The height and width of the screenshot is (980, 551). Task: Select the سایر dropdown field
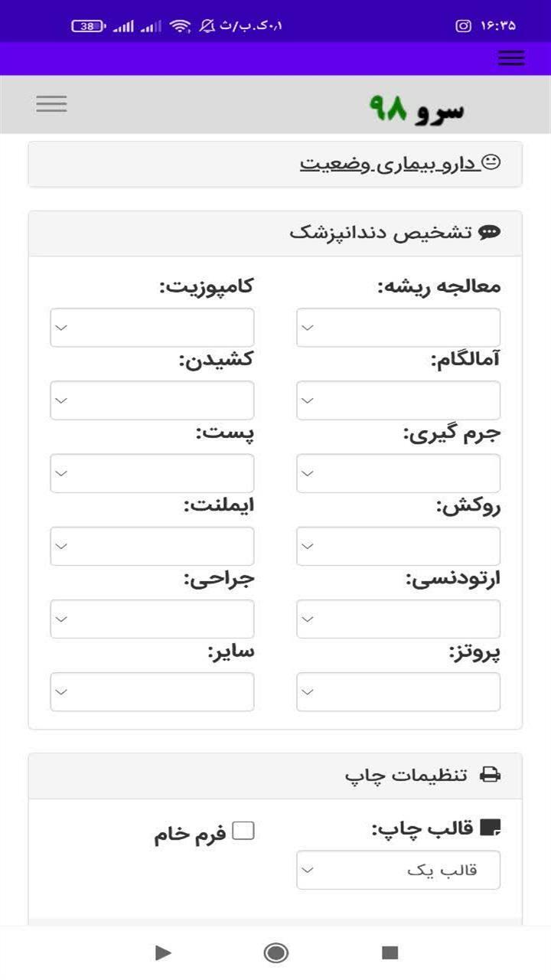pos(152,691)
